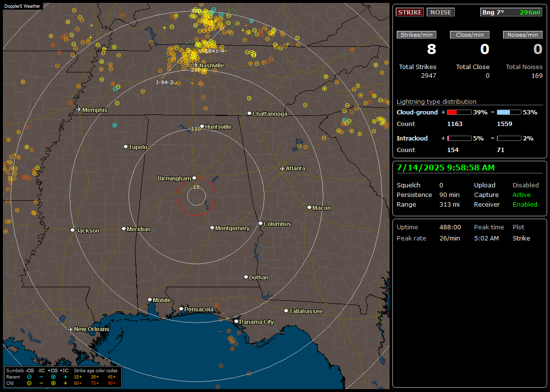
Task: Select the Dothan city dot marker
Action: coord(246,277)
